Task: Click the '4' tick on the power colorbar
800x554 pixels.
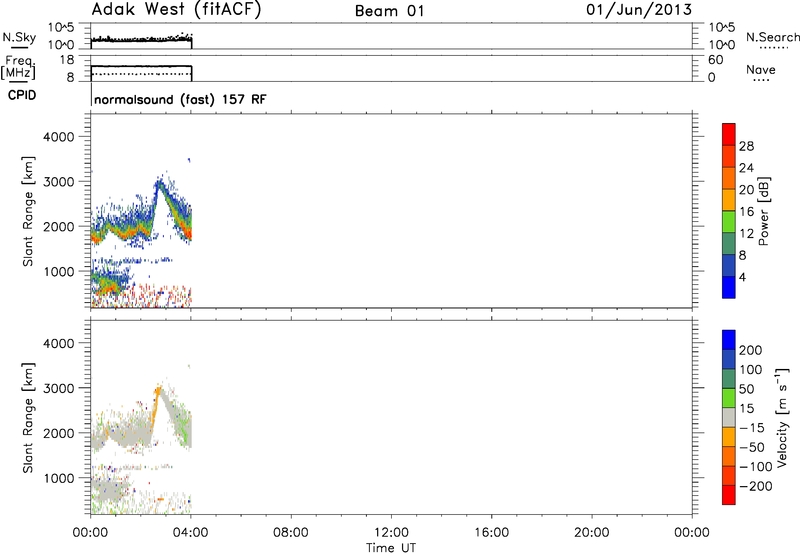Action: point(742,277)
